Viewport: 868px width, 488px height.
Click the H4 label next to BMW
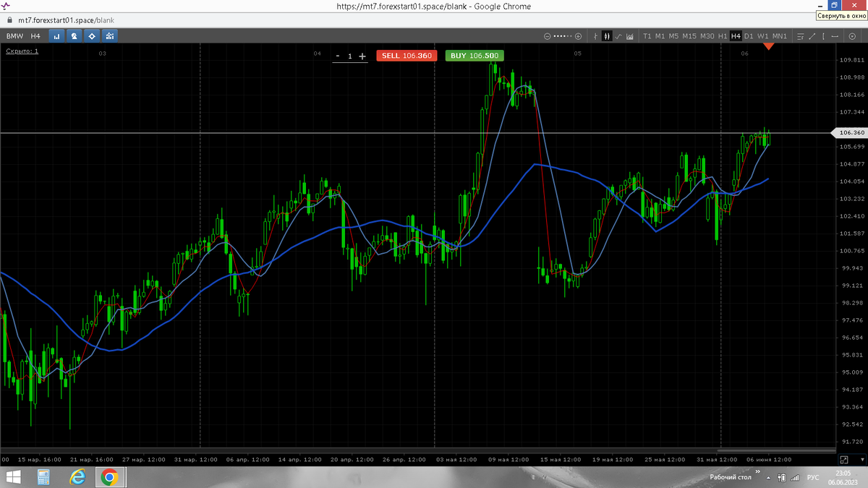[x=35, y=36]
